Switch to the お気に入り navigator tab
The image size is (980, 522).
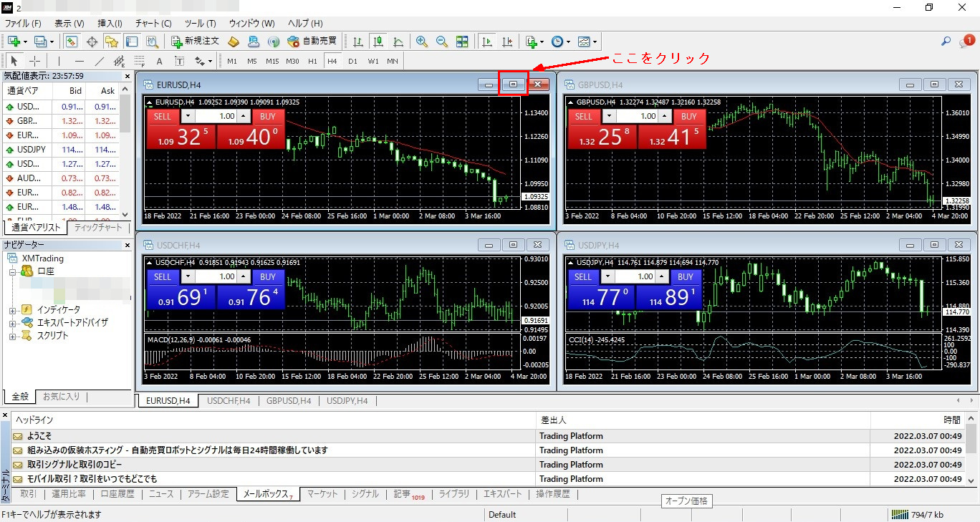click(62, 396)
